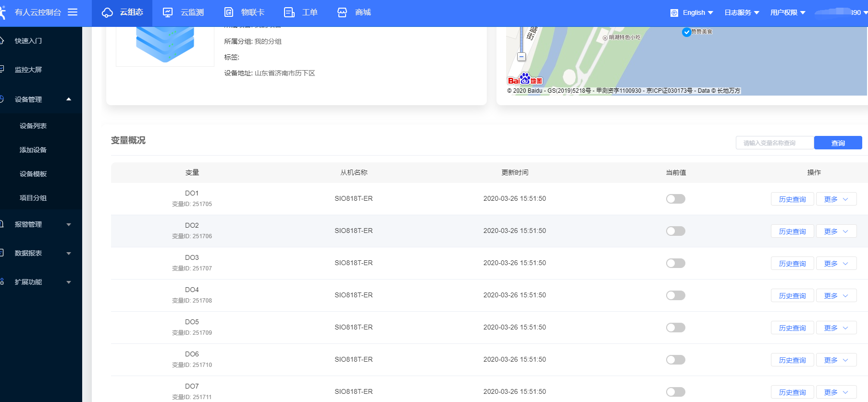This screenshot has width=868, height=402.
Task: Click the map zoom slider track
Action: tap(521, 41)
